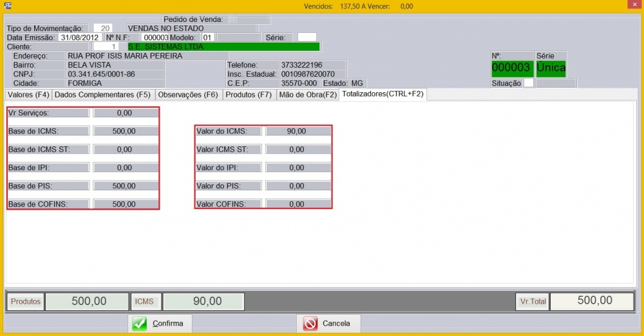Open the Observações (F6) tab
Image resolution: width=644 pixels, height=336 pixels.
[188, 95]
